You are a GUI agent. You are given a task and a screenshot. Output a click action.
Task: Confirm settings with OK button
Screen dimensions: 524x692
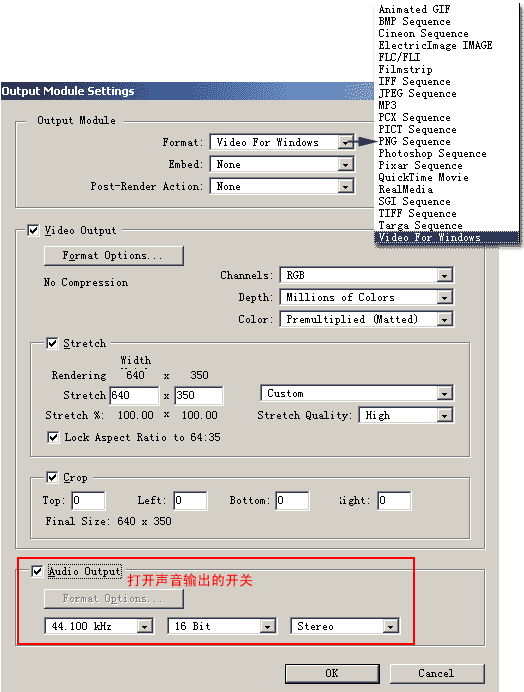pos(332,673)
